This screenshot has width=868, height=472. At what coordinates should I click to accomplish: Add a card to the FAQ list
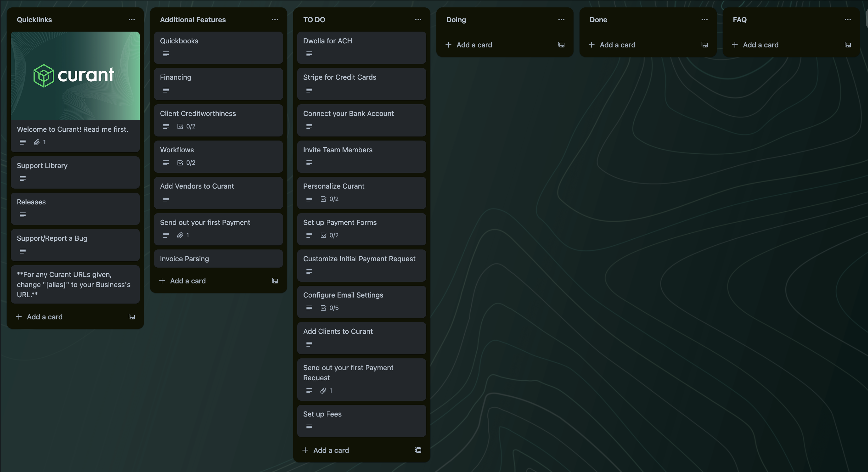[783, 45]
